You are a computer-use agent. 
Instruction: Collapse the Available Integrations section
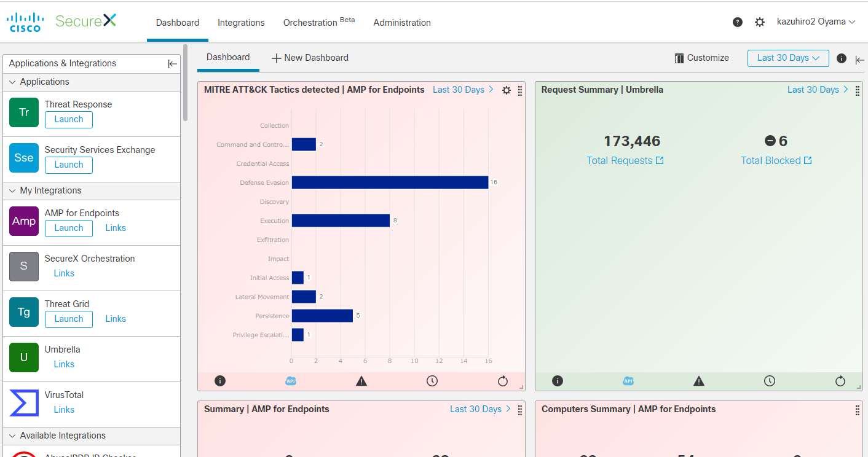(x=12, y=436)
